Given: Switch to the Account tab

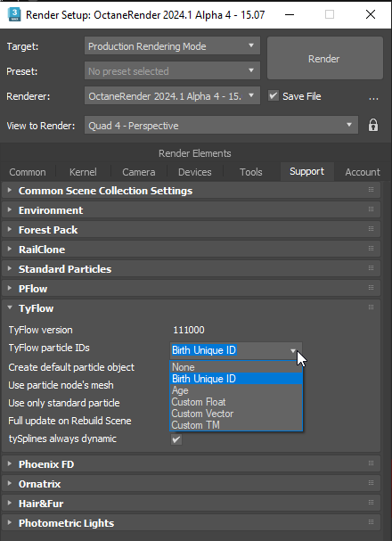Looking at the screenshot, I should point(363,172).
